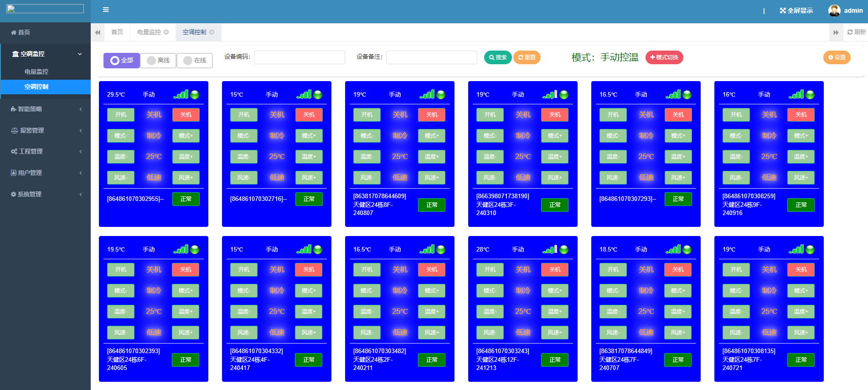The image size is (868, 390).
Task: Expand the 报警管理 sidebar menu
Action: pyautogui.click(x=45, y=130)
